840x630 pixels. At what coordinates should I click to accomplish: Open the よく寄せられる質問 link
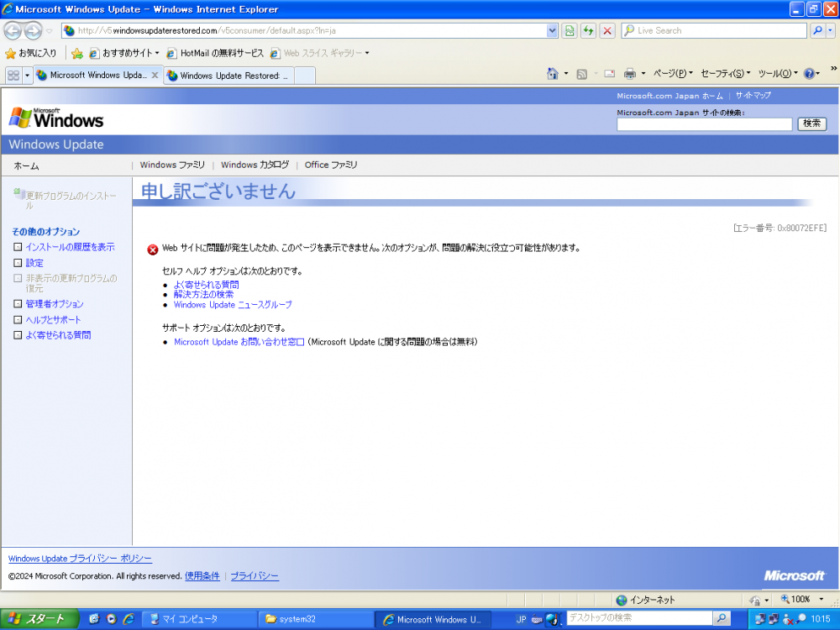[205, 284]
